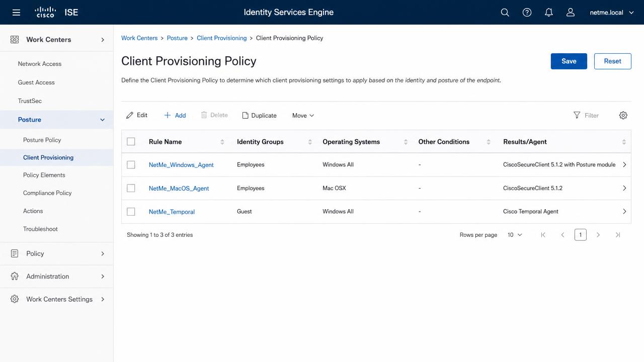
Task: Click the Administration icon in sidebar
Action: [x=15, y=276]
